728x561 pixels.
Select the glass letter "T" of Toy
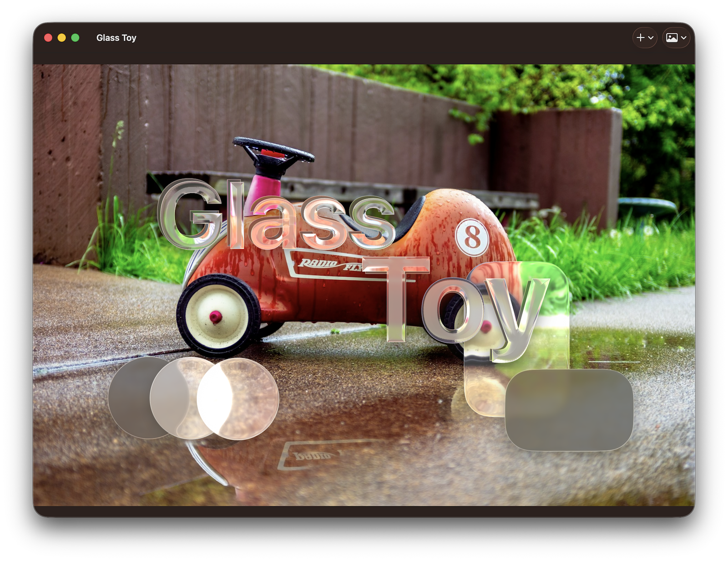[x=396, y=298]
